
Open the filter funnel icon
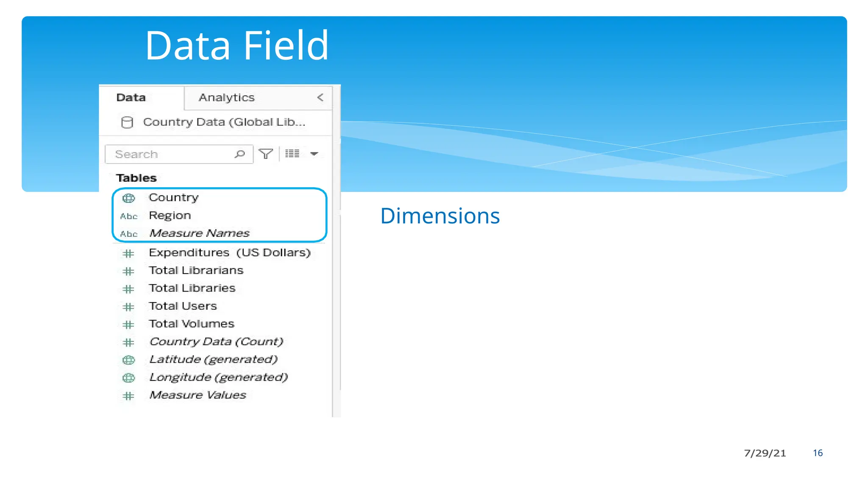pos(266,154)
